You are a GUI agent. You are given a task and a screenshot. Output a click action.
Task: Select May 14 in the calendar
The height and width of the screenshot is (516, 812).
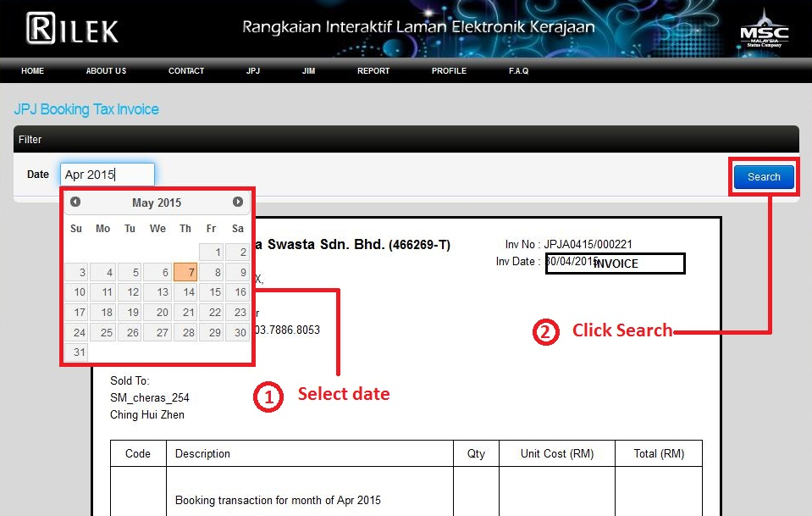tap(185, 292)
